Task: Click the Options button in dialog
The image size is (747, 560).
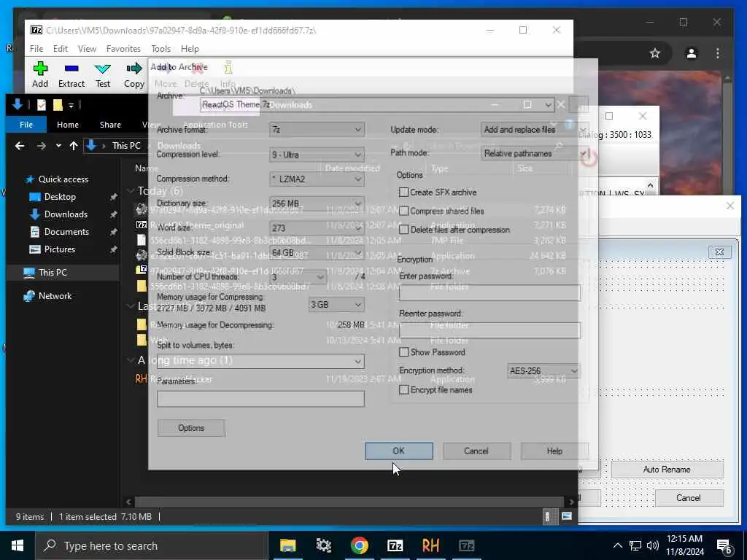Action: pyautogui.click(x=191, y=427)
